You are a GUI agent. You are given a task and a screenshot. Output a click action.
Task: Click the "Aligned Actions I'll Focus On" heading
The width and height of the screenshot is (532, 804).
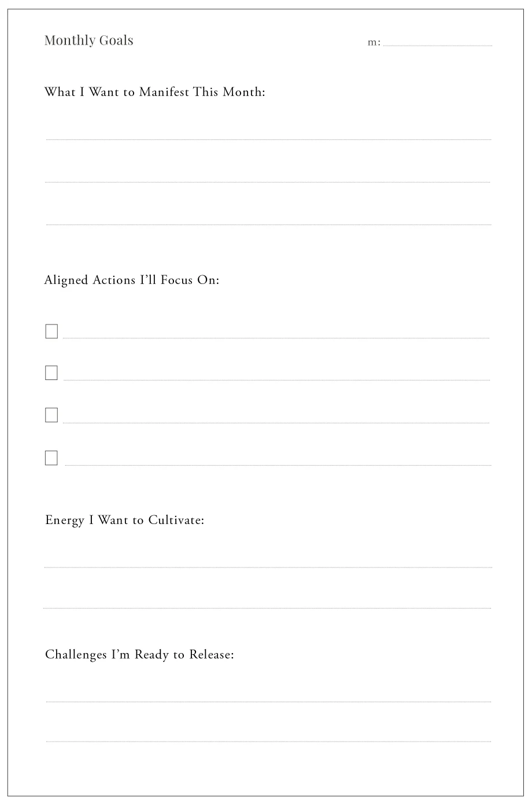click(132, 280)
